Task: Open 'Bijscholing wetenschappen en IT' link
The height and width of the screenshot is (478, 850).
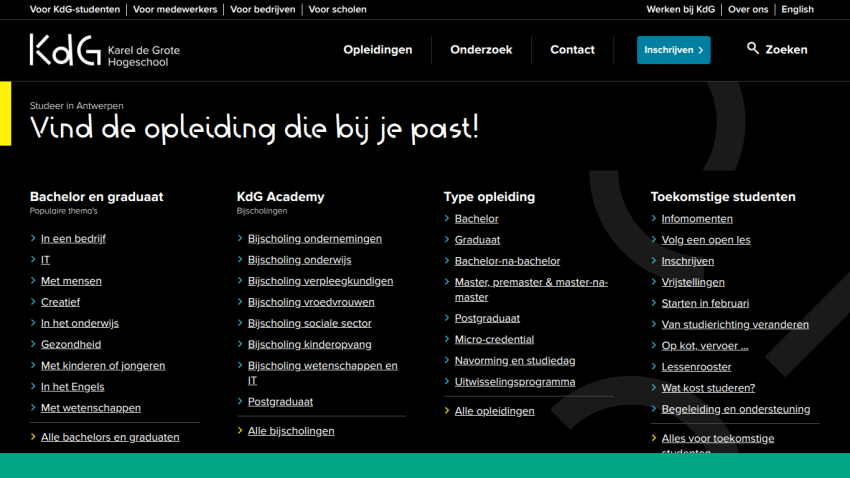Action: 323,373
